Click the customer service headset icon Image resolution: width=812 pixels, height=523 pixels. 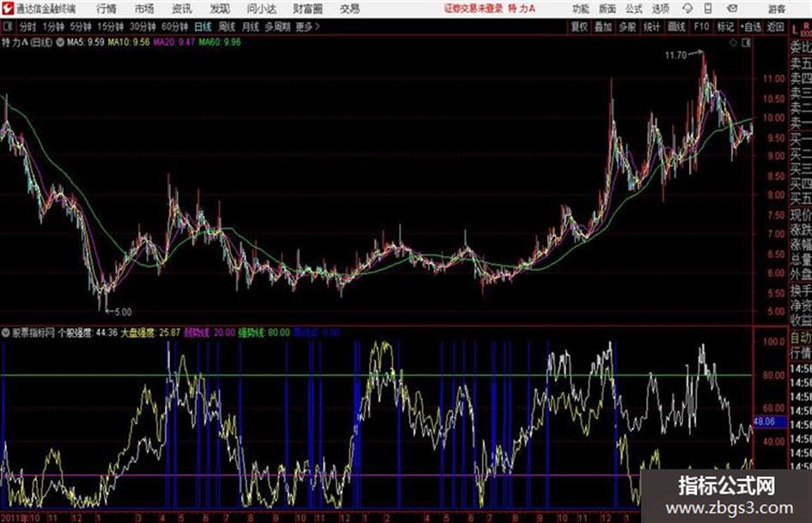coord(687,9)
